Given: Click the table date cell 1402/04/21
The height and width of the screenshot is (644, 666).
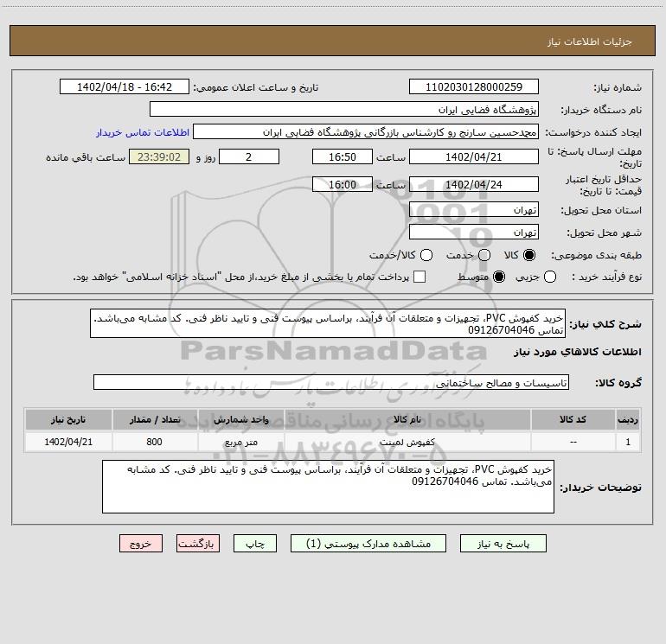Looking at the screenshot, I should pos(68,442).
